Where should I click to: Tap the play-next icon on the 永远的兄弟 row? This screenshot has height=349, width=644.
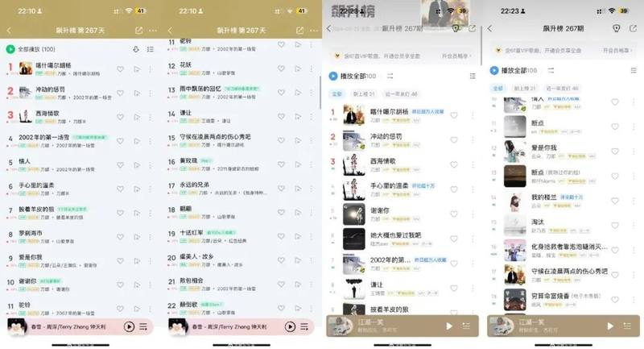(x=298, y=189)
